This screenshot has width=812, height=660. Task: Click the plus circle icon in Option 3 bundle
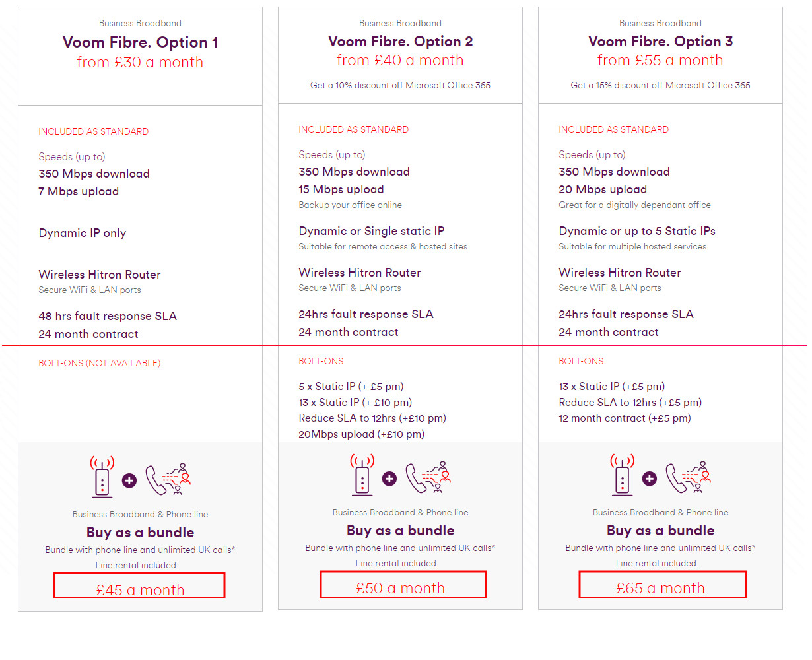[650, 478]
